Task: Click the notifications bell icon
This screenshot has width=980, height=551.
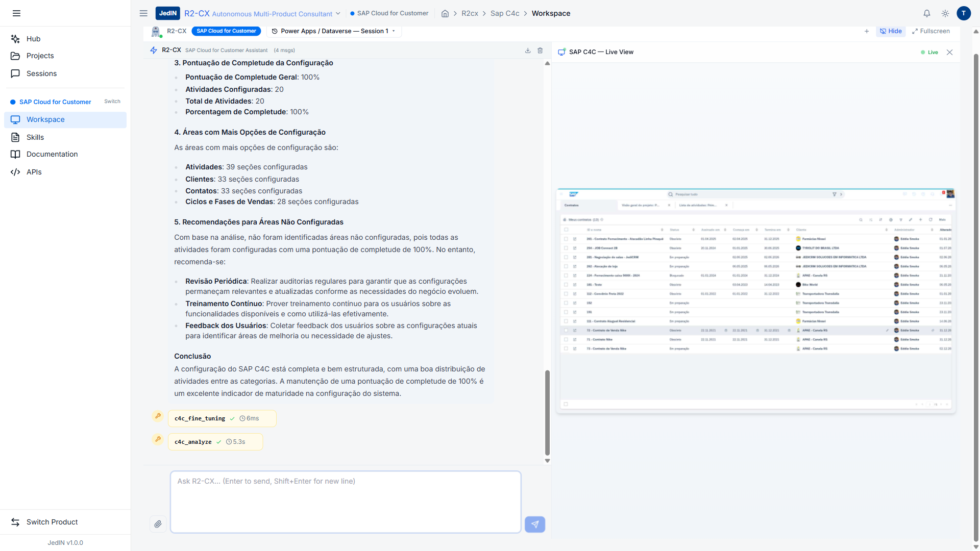Action: pyautogui.click(x=927, y=14)
